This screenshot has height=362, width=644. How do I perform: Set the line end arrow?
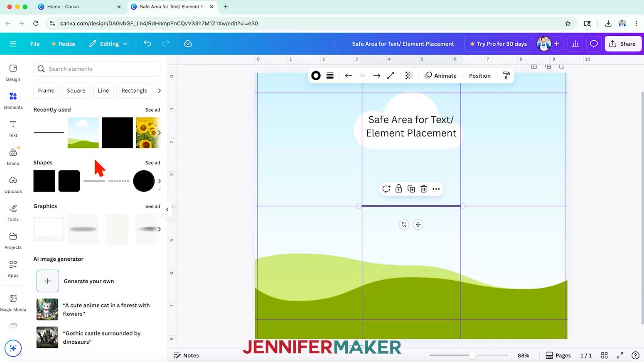[x=376, y=76]
